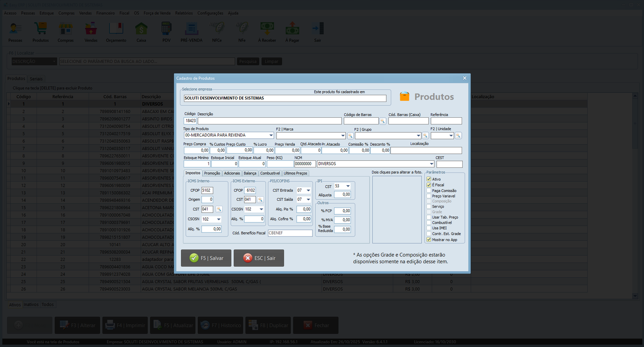Expand the CST Entrada dropdown

(308, 191)
